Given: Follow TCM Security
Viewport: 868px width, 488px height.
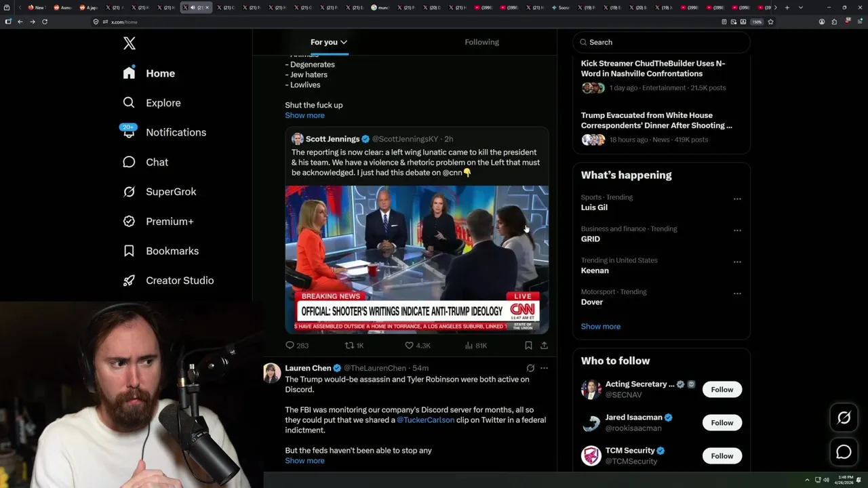Looking at the screenshot, I should tap(722, 456).
